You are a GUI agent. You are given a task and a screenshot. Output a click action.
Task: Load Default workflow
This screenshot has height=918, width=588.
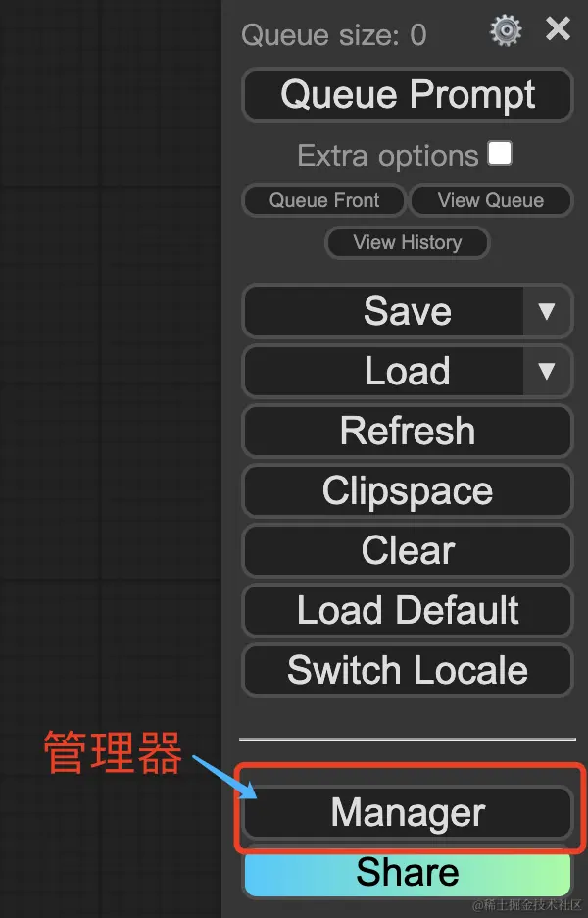408,610
